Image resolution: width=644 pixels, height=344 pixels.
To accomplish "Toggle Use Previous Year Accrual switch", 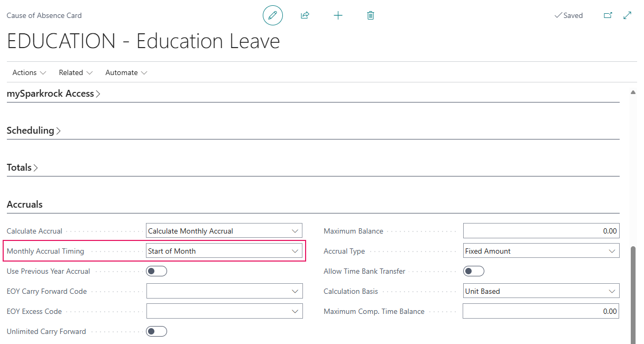I will click(157, 271).
